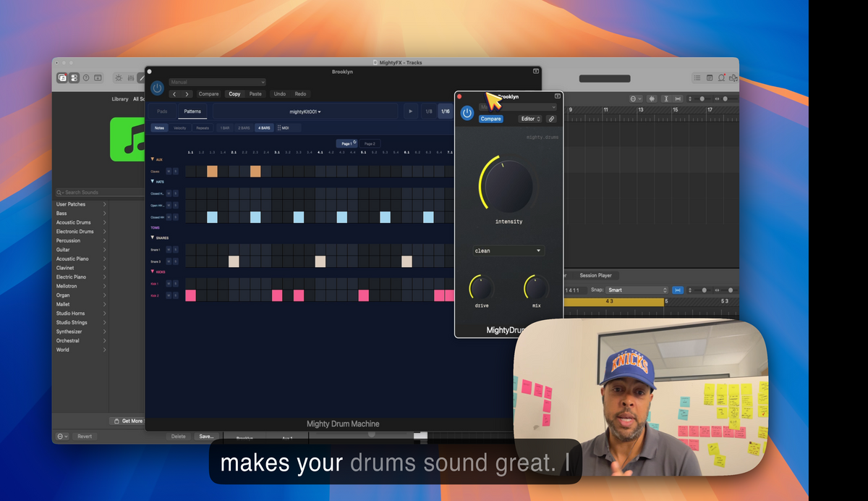Open the mightyKit001 kit dropdown
The width and height of the screenshot is (868, 501).
(x=305, y=111)
